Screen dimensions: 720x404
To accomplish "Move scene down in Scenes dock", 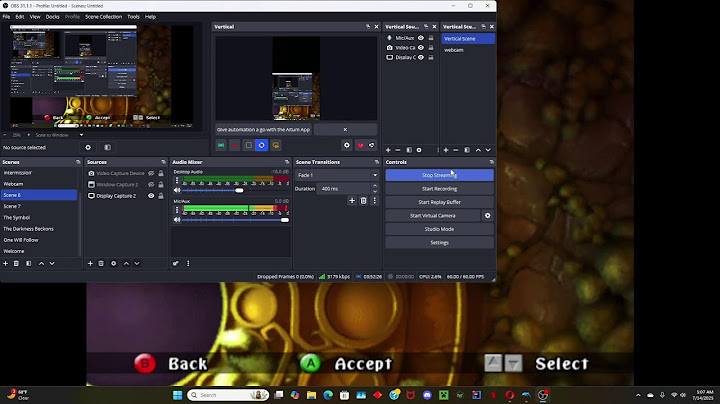I will point(52,264).
